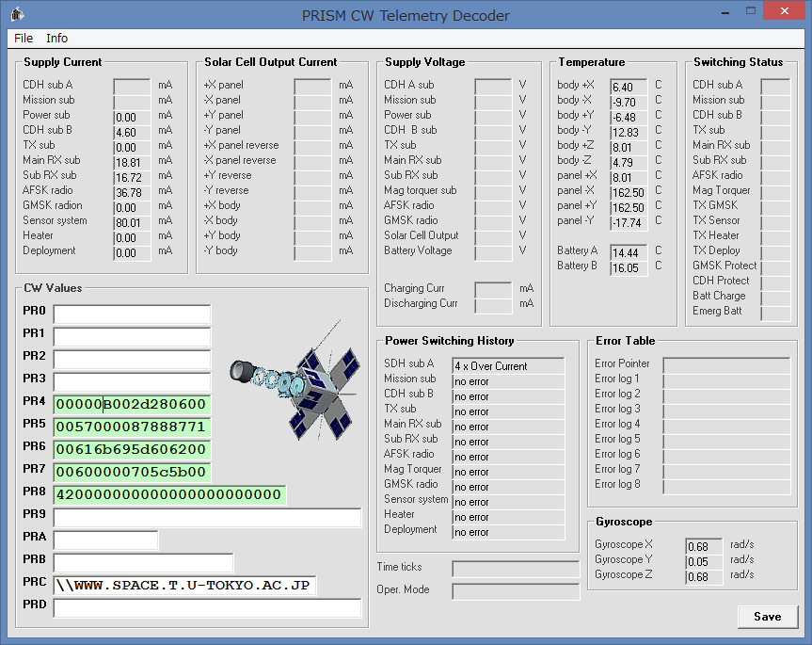Click the PR9 input field
Image resolution: width=812 pixels, height=645 pixels.
click(x=207, y=518)
